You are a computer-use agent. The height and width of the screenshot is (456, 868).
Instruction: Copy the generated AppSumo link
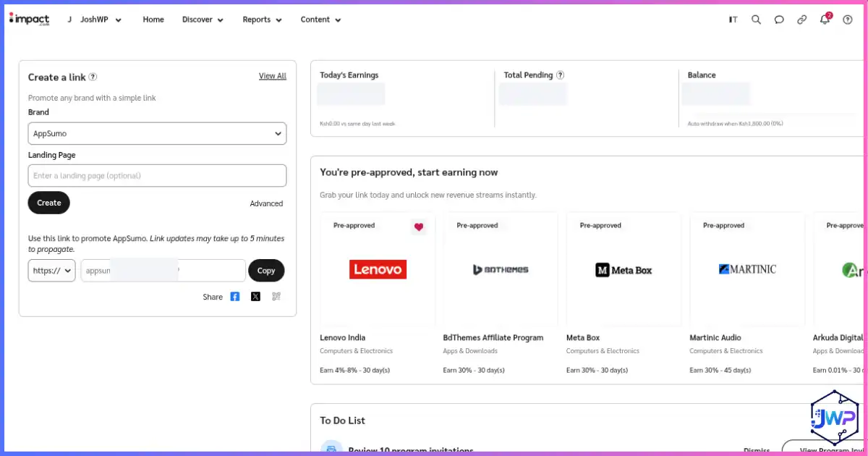(x=266, y=271)
